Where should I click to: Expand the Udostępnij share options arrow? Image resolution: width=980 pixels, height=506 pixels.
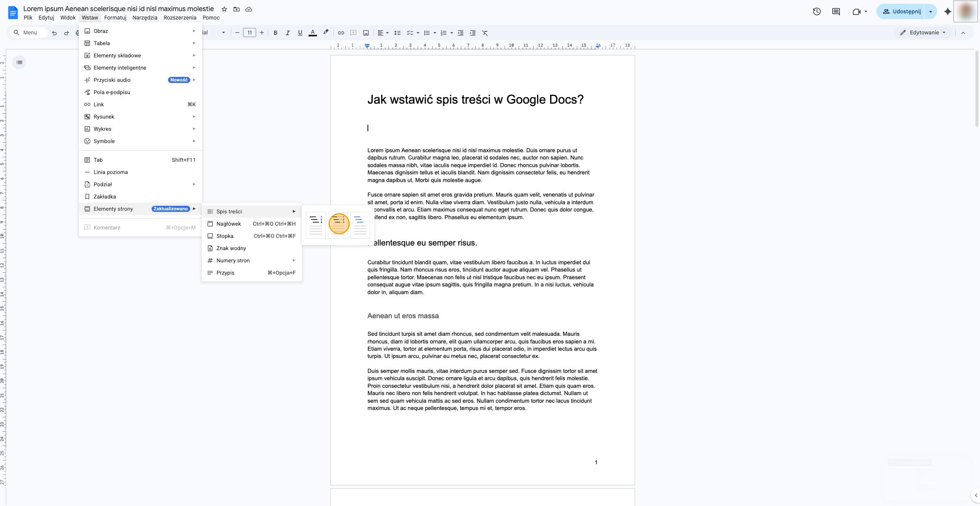click(x=931, y=11)
